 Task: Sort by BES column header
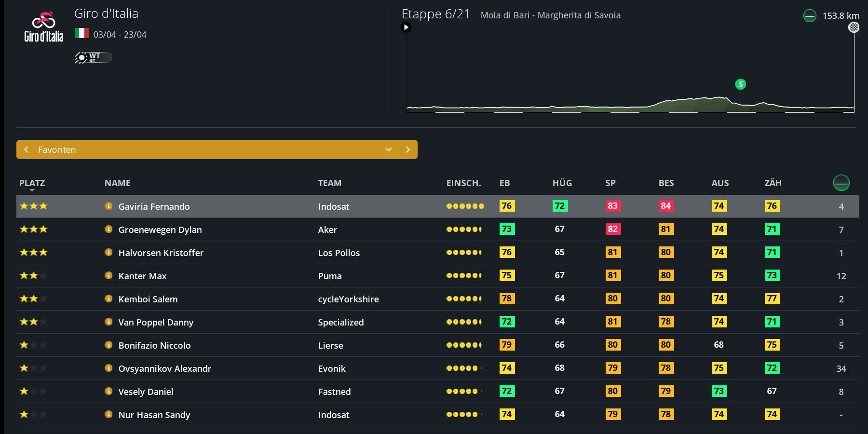coord(666,183)
